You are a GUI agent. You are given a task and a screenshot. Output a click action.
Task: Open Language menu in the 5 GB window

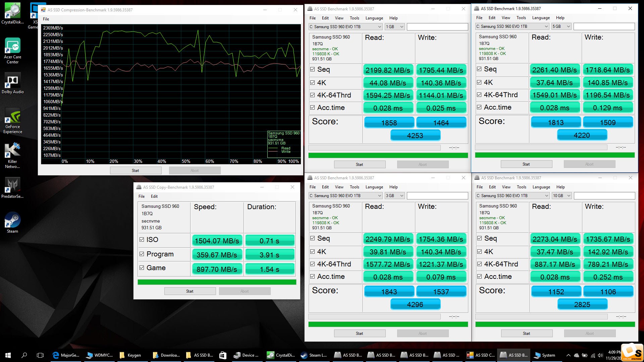(x=541, y=18)
